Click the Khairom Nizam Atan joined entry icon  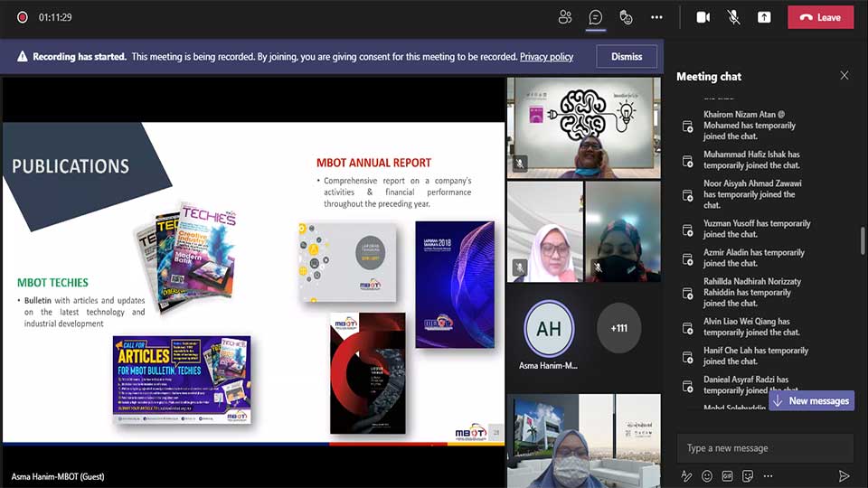[x=687, y=127]
